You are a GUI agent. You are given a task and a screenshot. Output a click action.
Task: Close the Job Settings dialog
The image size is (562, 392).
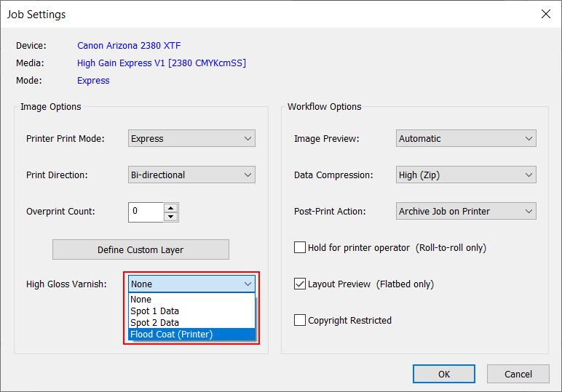pos(545,13)
